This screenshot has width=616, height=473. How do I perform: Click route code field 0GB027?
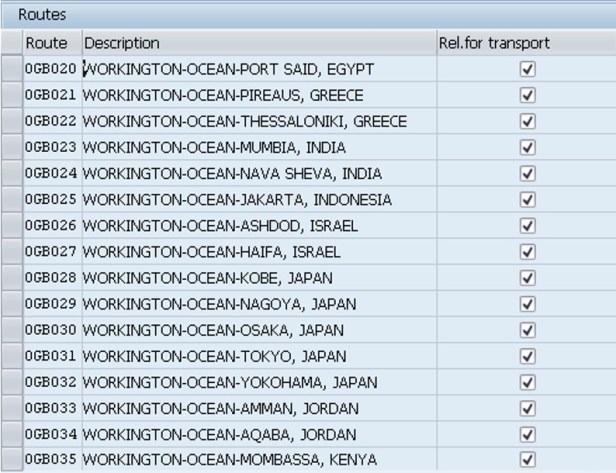51,252
